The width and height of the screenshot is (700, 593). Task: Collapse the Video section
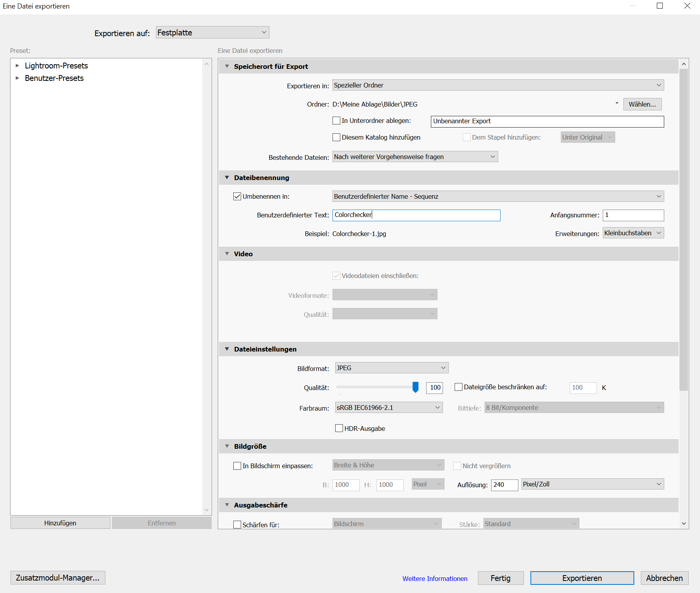[227, 254]
